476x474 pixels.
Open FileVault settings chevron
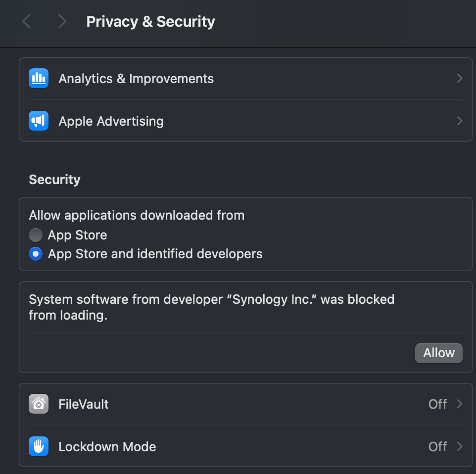[x=460, y=404]
